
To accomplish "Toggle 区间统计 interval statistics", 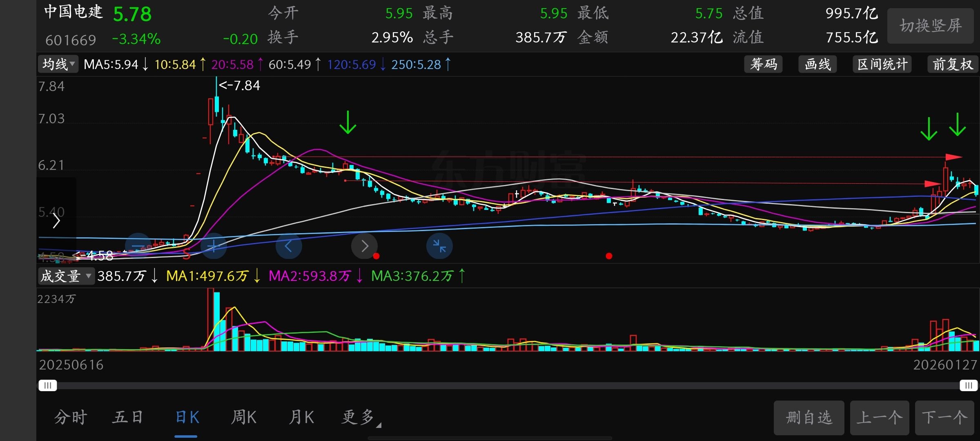I will [x=882, y=65].
